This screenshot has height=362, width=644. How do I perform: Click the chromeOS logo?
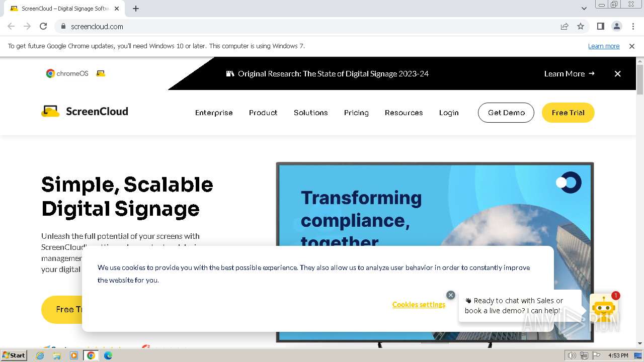tap(67, 73)
